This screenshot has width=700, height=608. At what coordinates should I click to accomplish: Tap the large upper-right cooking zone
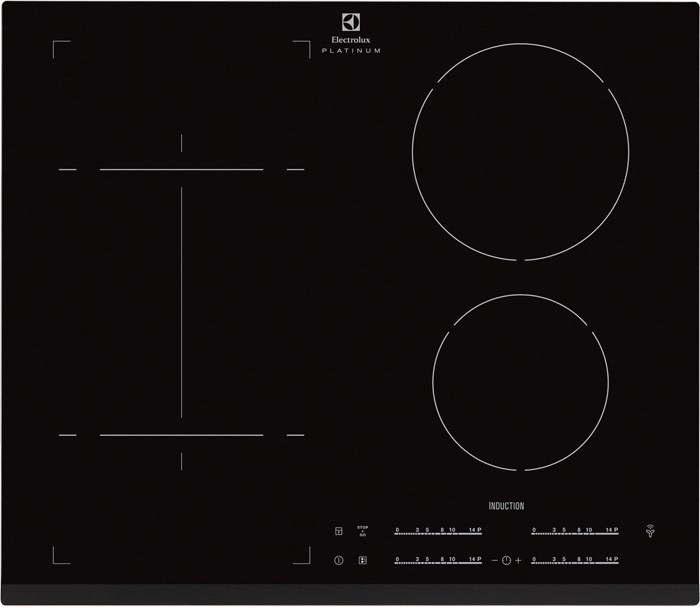520,152
